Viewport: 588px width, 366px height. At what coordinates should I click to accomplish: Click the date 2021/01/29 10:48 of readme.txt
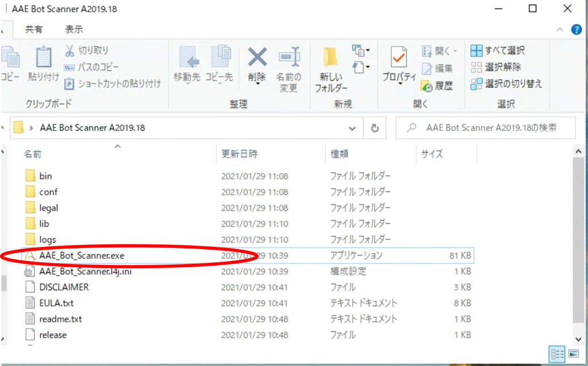254,319
